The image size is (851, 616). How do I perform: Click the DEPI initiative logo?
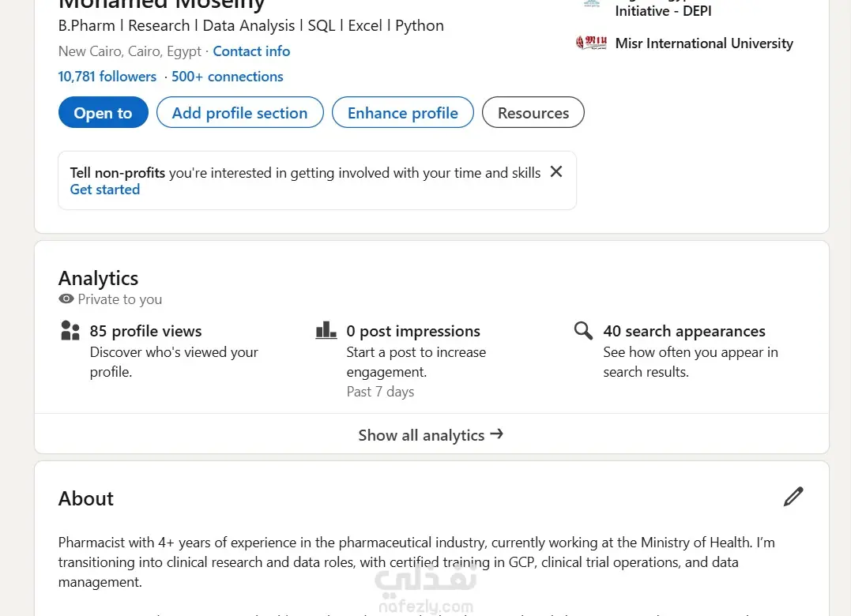click(591, 4)
